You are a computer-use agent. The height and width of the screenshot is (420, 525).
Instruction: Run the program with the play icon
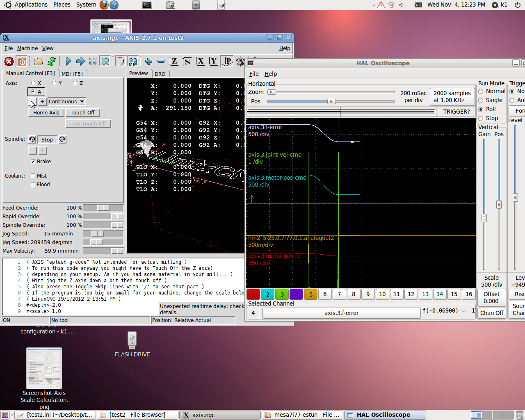click(x=68, y=62)
